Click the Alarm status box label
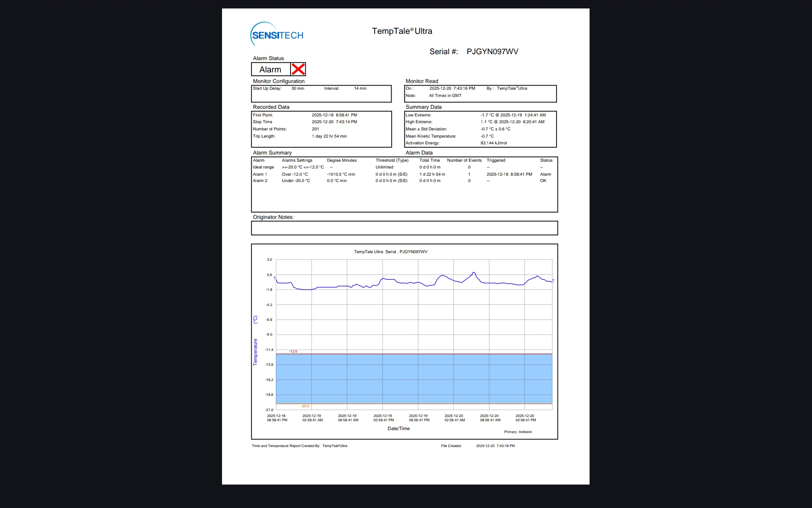The width and height of the screenshot is (812, 508). point(270,69)
